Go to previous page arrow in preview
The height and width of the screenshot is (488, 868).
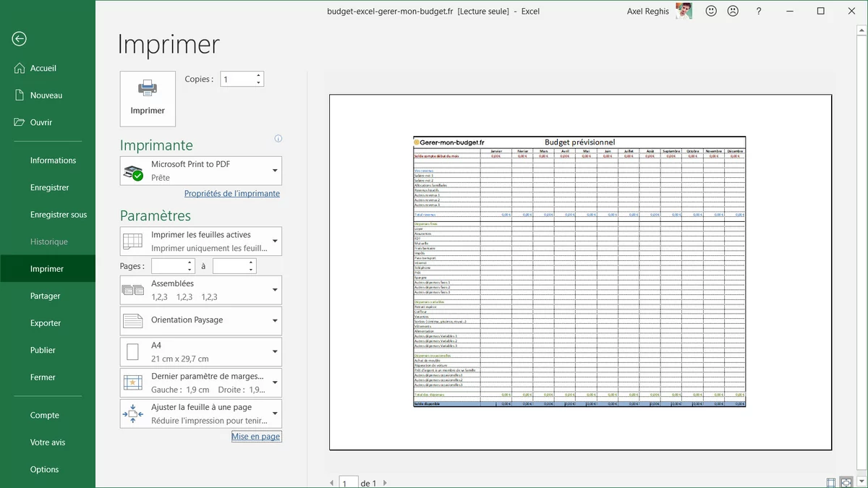332,483
